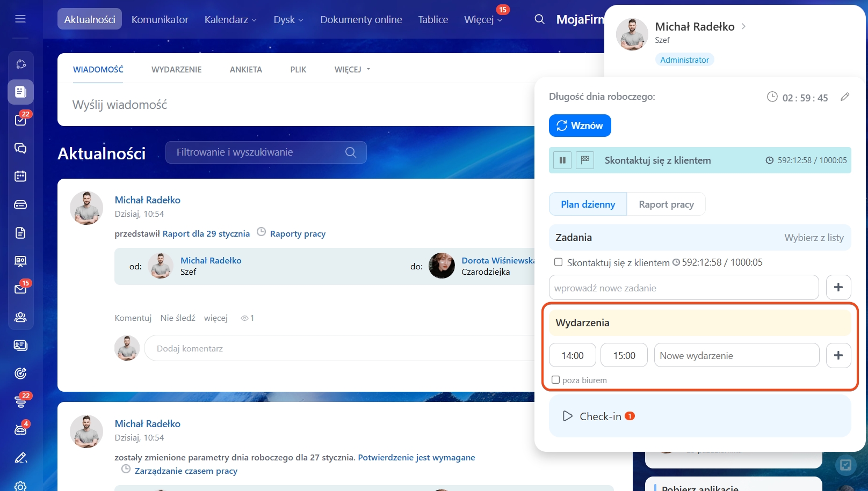This screenshot has height=491, width=868.
Task: Expand the Dysk dropdown in top navigation
Action: click(288, 20)
